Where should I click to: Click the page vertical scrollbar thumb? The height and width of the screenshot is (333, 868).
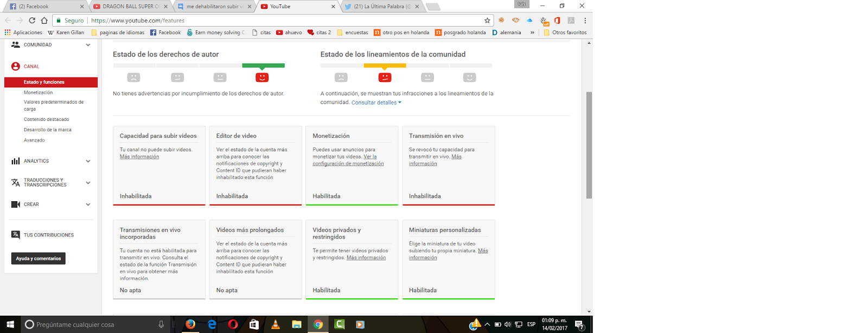point(589,145)
